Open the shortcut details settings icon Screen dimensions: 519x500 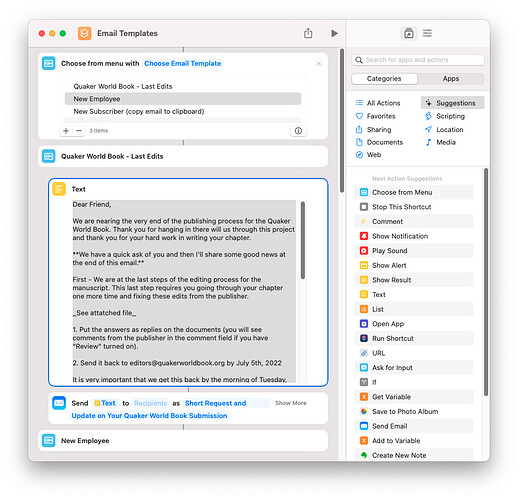(427, 33)
